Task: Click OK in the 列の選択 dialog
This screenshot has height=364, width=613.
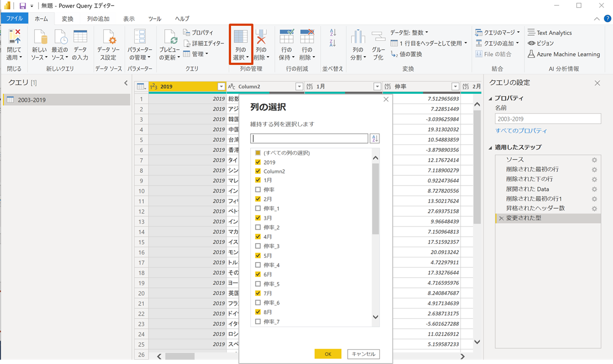Action: [x=328, y=354]
